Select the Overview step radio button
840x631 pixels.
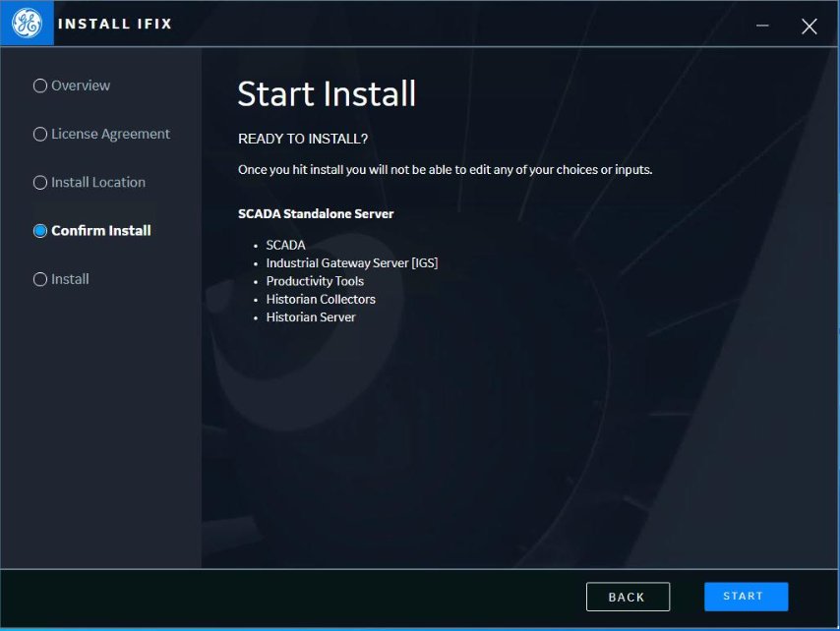coord(40,86)
